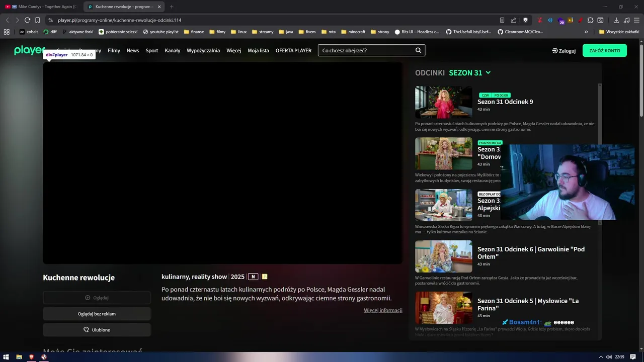Open File Explorer from the taskbar
Viewport: 644px width, 362px height.
click(x=19, y=357)
